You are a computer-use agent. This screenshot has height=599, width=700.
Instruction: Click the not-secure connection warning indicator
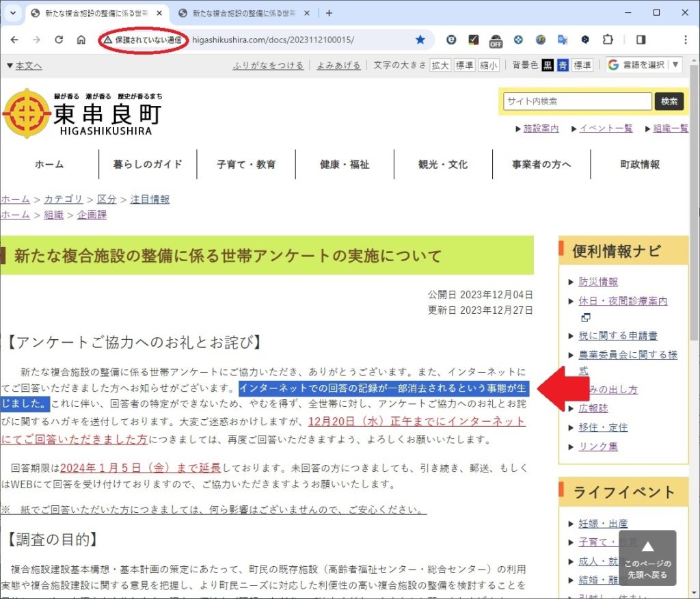click(143, 40)
